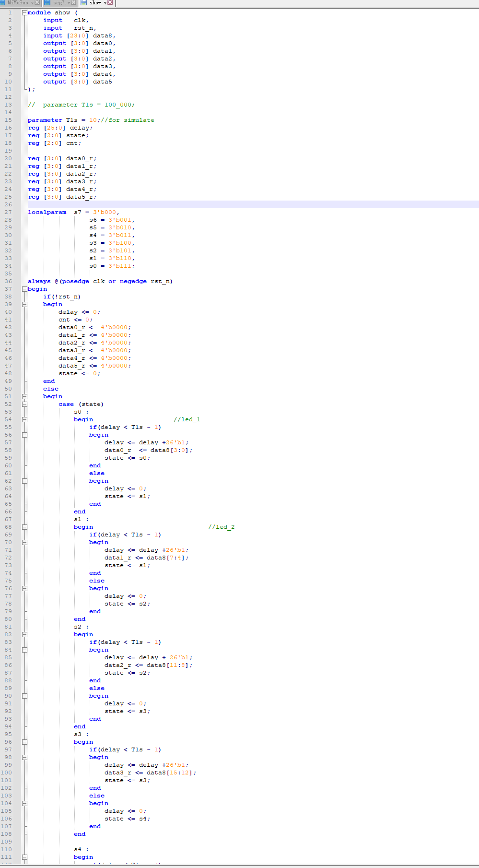Click the 'input clk,' port line
The width and height of the screenshot is (479, 868).
click(x=66, y=20)
